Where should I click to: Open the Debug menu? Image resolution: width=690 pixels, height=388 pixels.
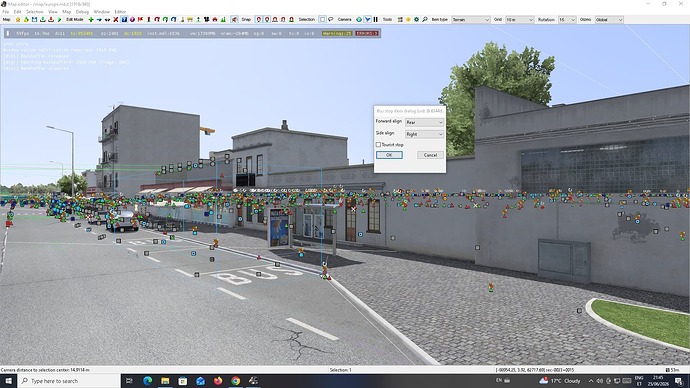pyautogui.click(x=82, y=12)
